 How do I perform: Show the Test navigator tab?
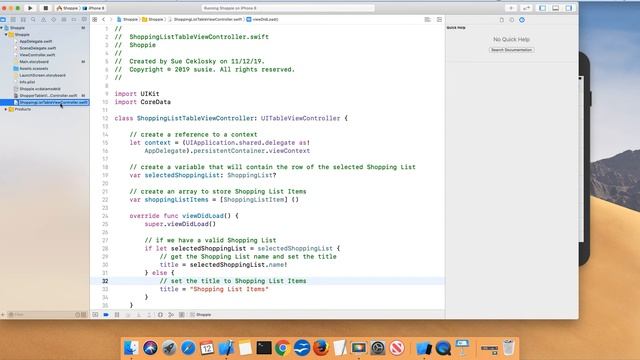pos(53,19)
